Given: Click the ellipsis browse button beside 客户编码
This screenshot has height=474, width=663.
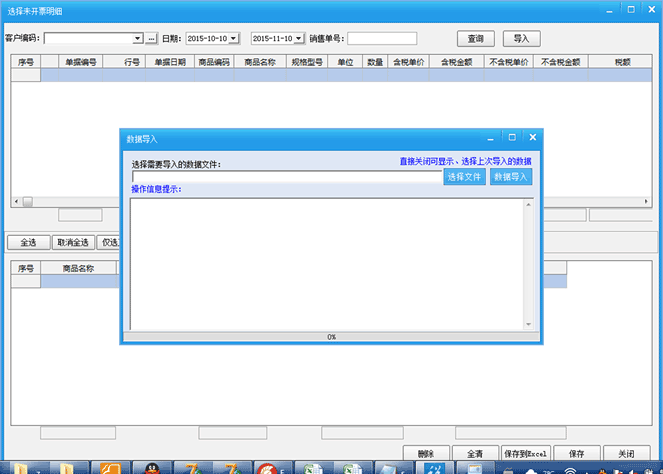Looking at the screenshot, I should tap(152, 39).
